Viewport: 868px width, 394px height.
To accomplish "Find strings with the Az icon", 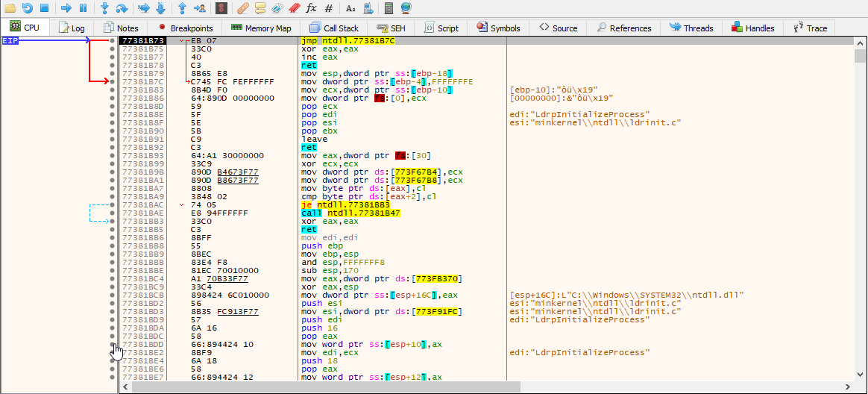I will tap(350, 7).
